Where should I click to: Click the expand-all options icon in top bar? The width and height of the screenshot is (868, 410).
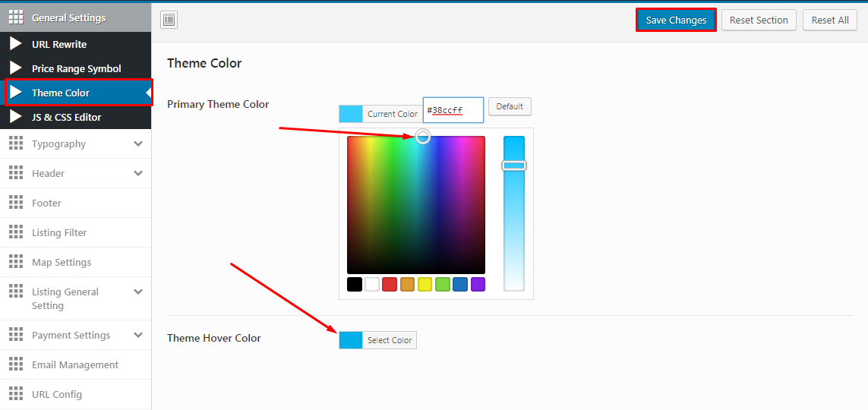(x=169, y=20)
